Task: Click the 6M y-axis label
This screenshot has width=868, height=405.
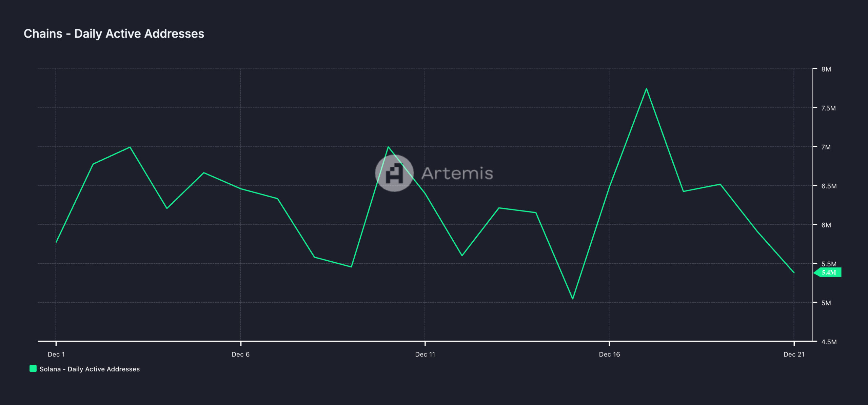Action: click(x=826, y=225)
